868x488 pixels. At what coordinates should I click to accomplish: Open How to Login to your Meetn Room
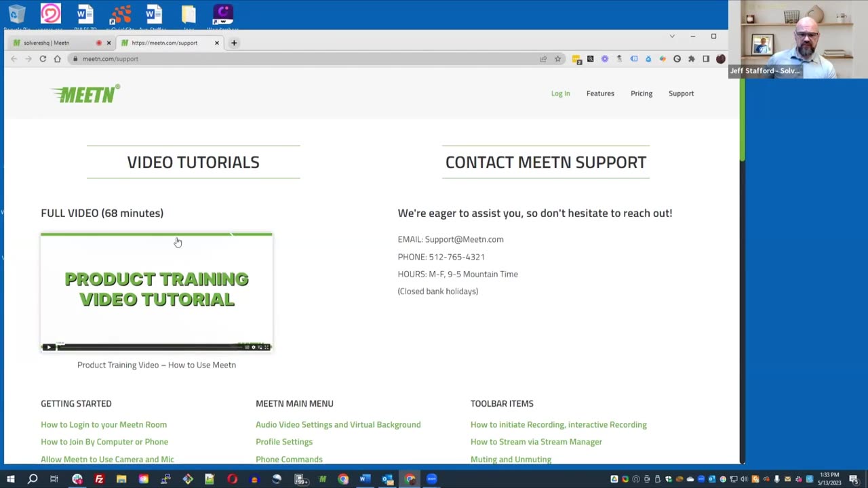104,424
